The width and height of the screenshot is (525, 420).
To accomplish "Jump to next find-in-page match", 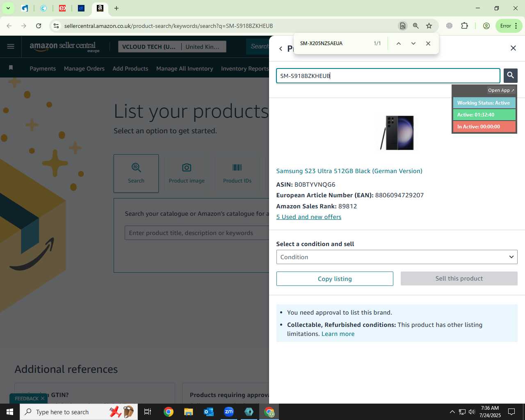I will pyautogui.click(x=413, y=43).
